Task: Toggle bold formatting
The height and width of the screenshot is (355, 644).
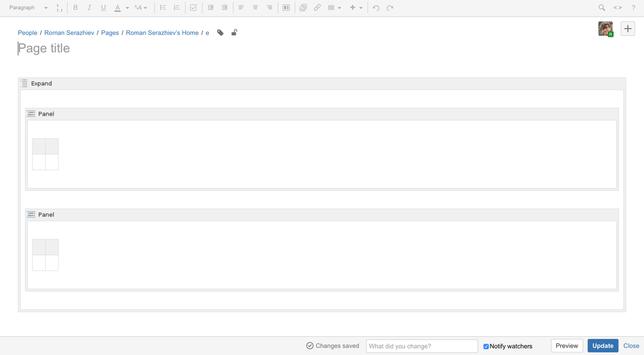Action: (x=75, y=8)
